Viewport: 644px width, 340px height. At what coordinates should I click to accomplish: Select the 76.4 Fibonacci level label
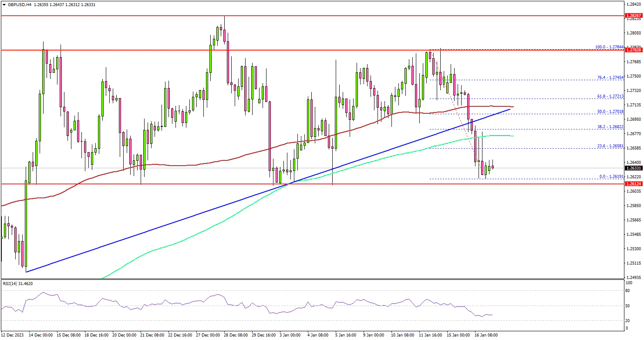610,77
